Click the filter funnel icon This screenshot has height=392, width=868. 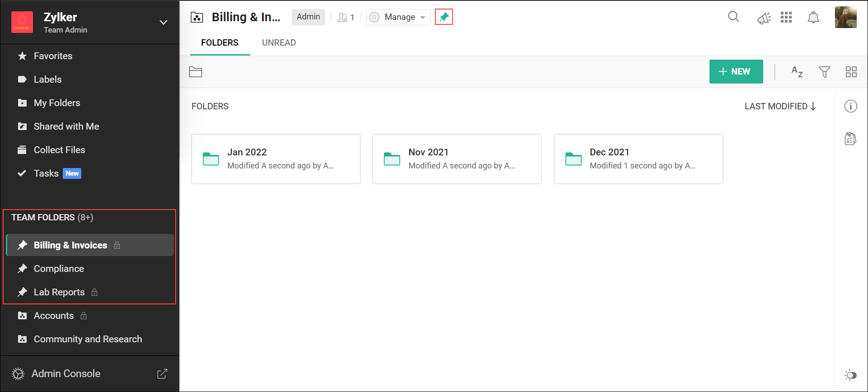pyautogui.click(x=824, y=72)
